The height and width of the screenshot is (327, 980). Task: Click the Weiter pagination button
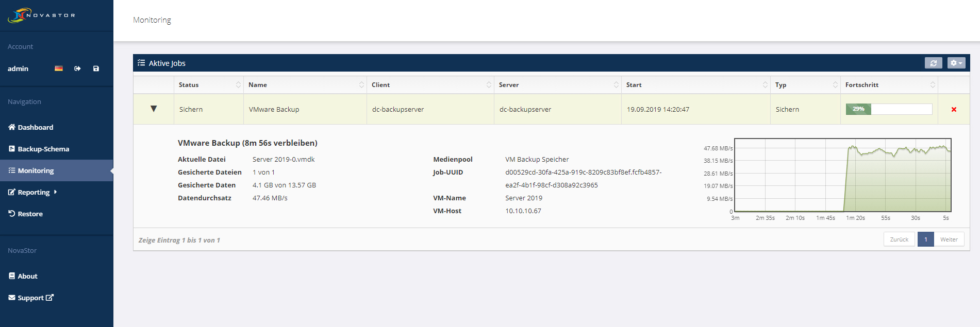coord(949,239)
